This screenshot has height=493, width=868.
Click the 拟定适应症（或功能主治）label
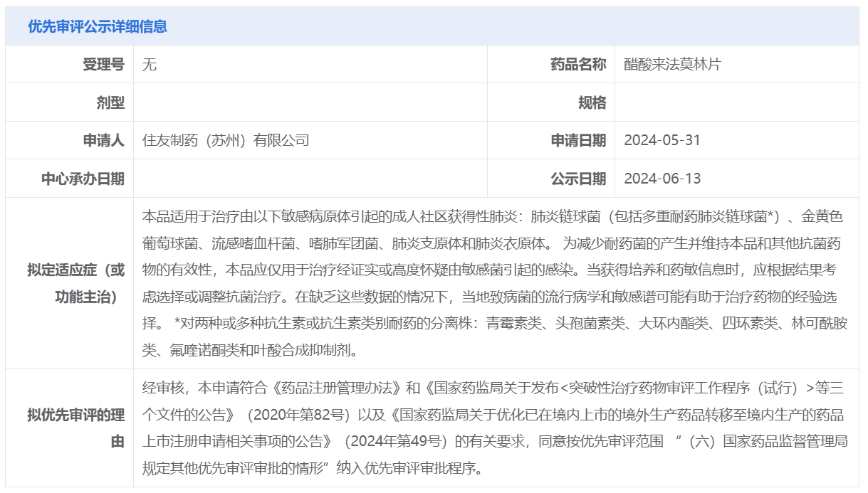click(76, 283)
